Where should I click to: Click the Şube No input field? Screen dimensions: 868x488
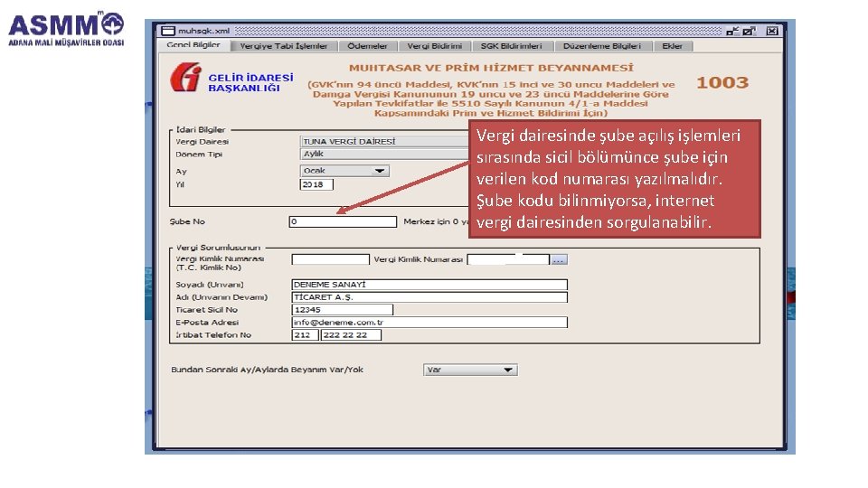(x=343, y=222)
